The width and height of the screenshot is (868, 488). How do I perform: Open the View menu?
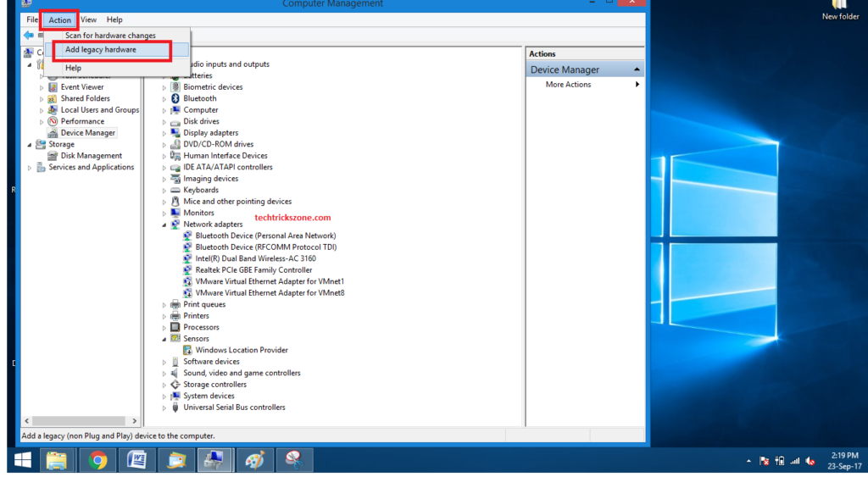pos(88,19)
